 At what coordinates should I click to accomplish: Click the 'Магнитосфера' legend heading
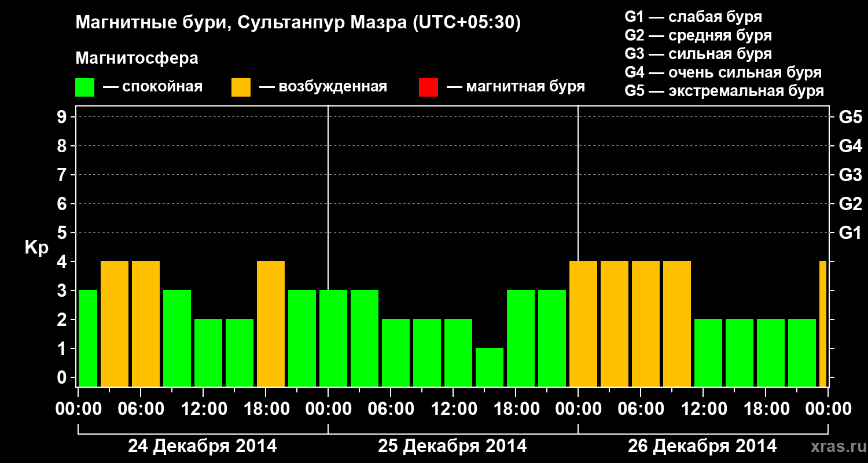coord(137,58)
